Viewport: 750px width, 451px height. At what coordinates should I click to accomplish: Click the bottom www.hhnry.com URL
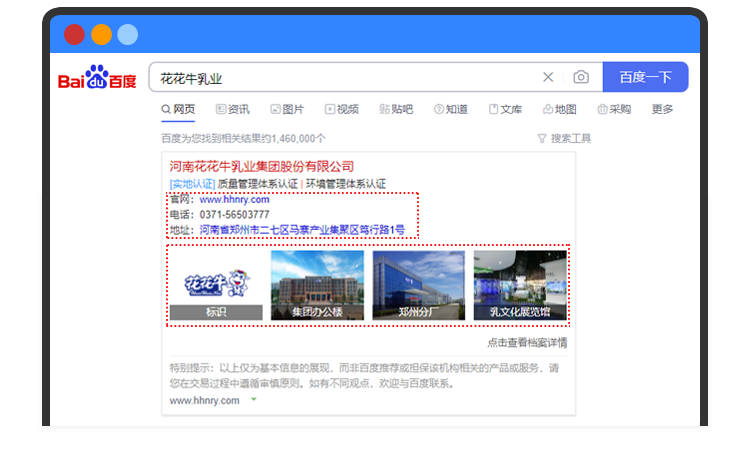(205, 401)
